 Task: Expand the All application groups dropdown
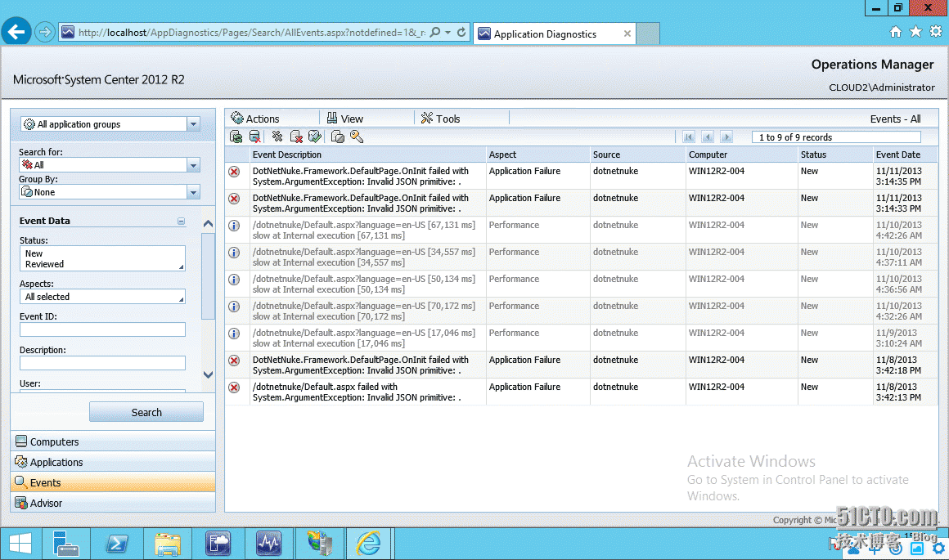point(194,124)
